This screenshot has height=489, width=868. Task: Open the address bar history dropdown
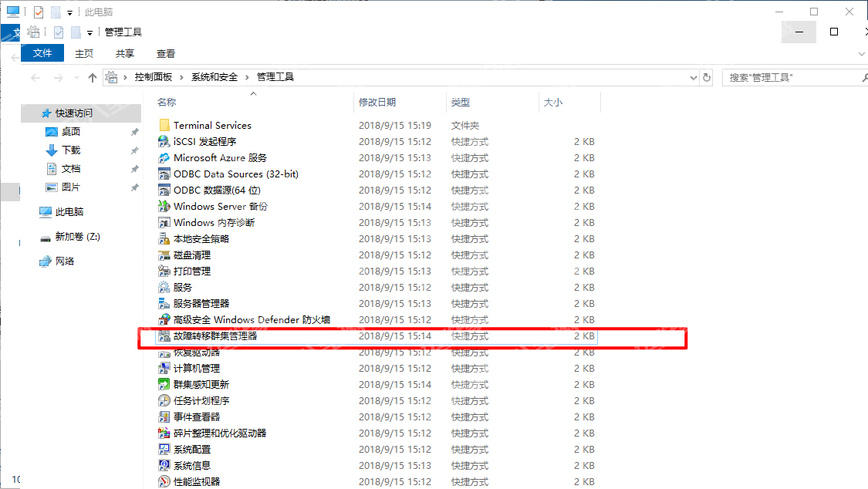pyautogui.click(x=693, y=77)
